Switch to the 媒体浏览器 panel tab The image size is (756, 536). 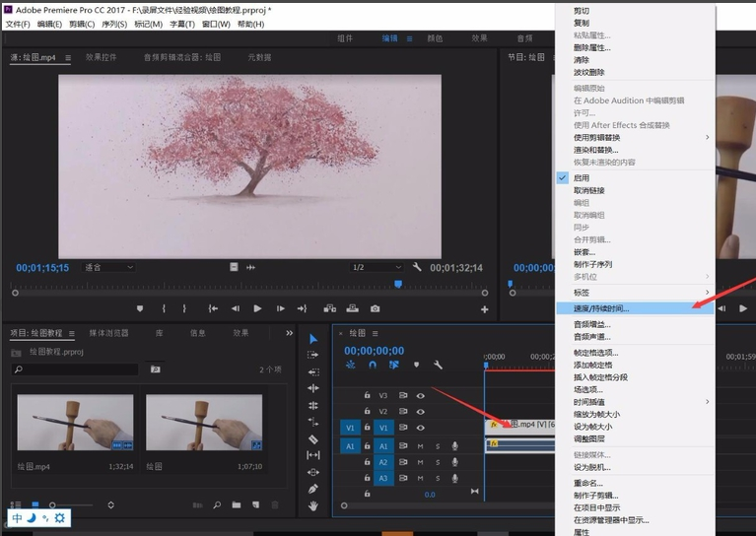(108, 333)
